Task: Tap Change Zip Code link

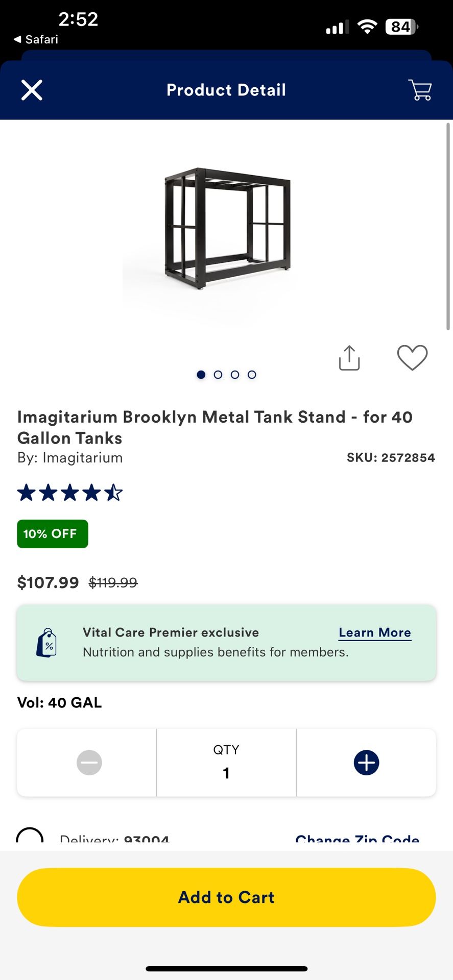Action: [x=357, y=838]
